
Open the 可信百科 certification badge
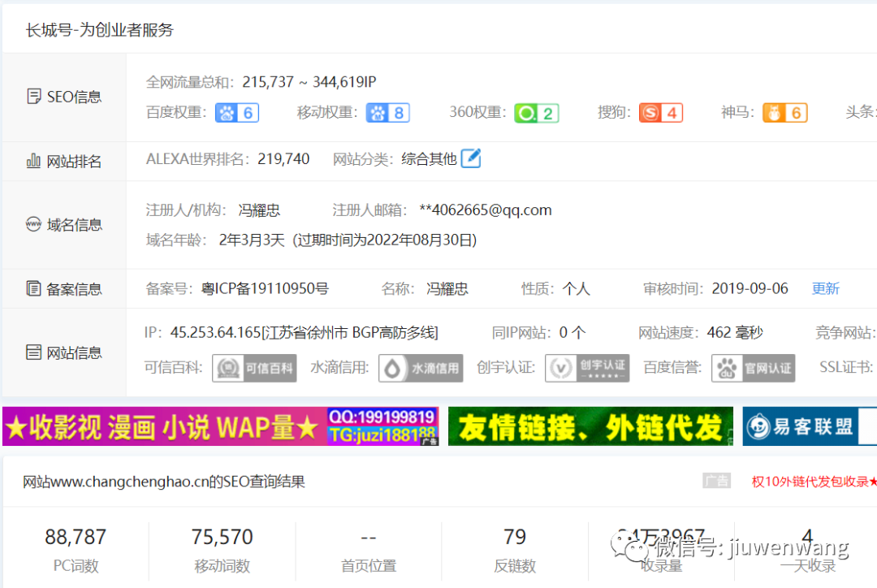point(254,368)
